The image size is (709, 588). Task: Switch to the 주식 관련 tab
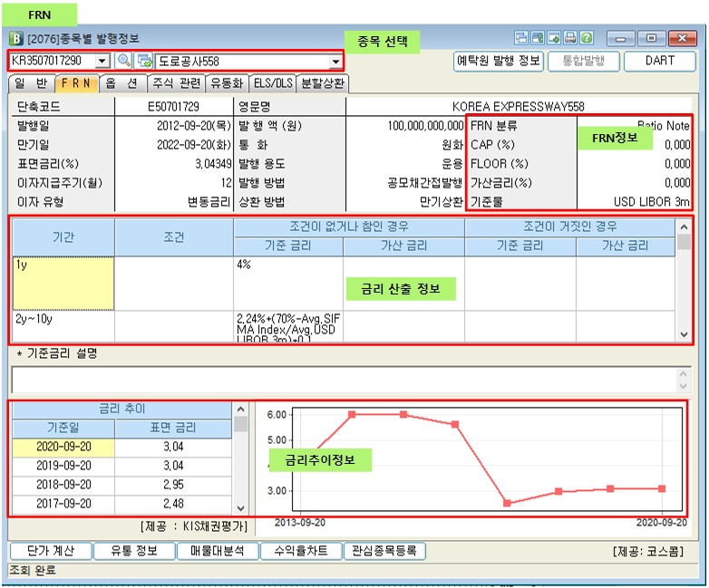[x=177, y=83]
